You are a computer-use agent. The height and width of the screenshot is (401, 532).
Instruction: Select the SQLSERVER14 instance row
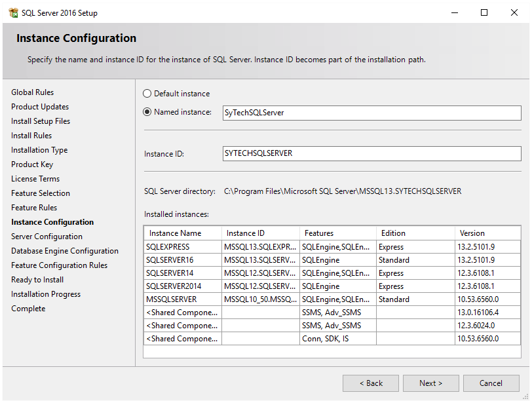pyautogui.click(x=332, y=273)
